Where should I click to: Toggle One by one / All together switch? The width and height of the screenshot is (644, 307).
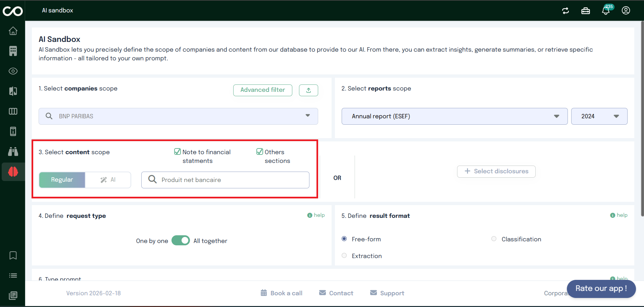click(x=181, y=241)
